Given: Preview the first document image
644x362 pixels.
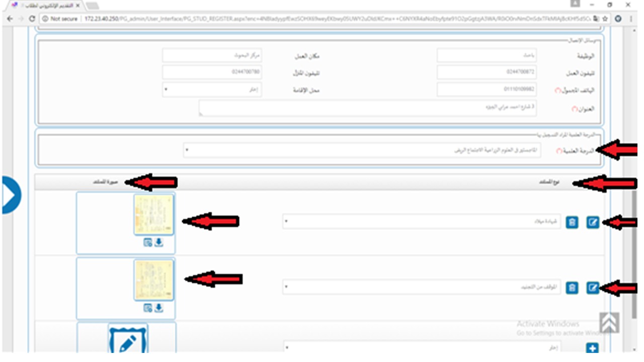Looking at the screenshot, I should [x=148, y=243].
